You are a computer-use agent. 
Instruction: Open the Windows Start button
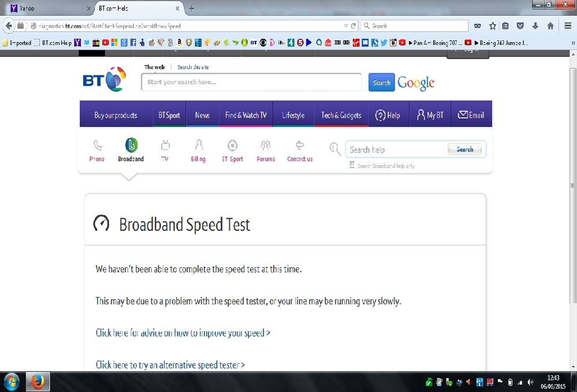12,382
